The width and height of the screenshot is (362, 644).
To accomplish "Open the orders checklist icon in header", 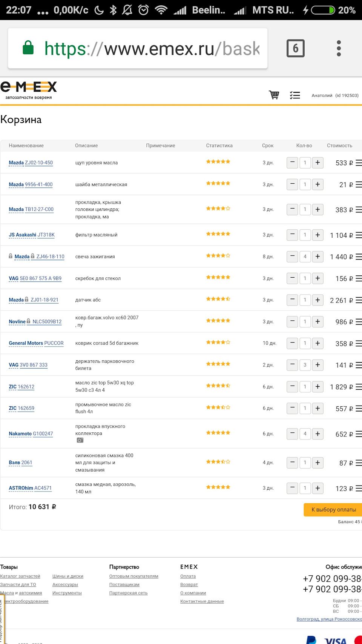I will (x=295, y=95).
